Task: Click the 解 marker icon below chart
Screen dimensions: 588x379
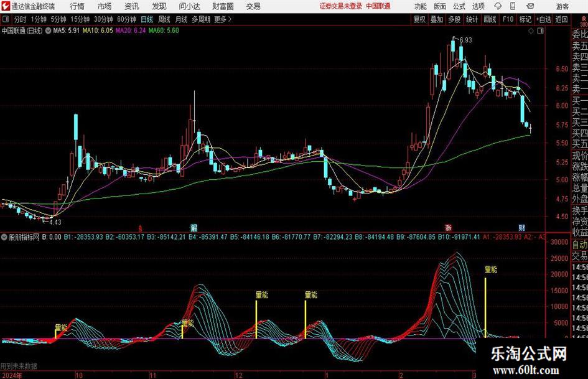Action: coord(194,227)
